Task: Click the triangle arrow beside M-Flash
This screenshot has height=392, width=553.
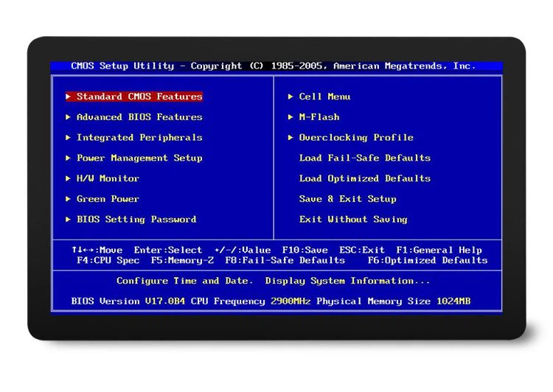Action: coord(291,117)
